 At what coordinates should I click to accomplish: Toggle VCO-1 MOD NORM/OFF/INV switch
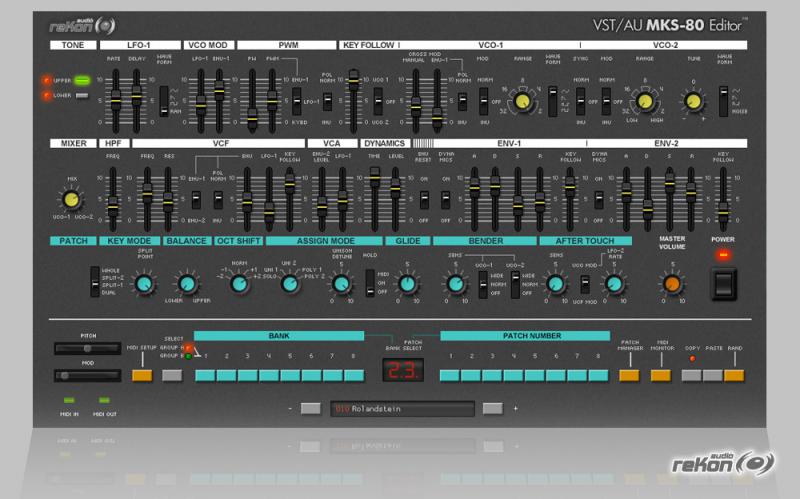click(484, 101)
